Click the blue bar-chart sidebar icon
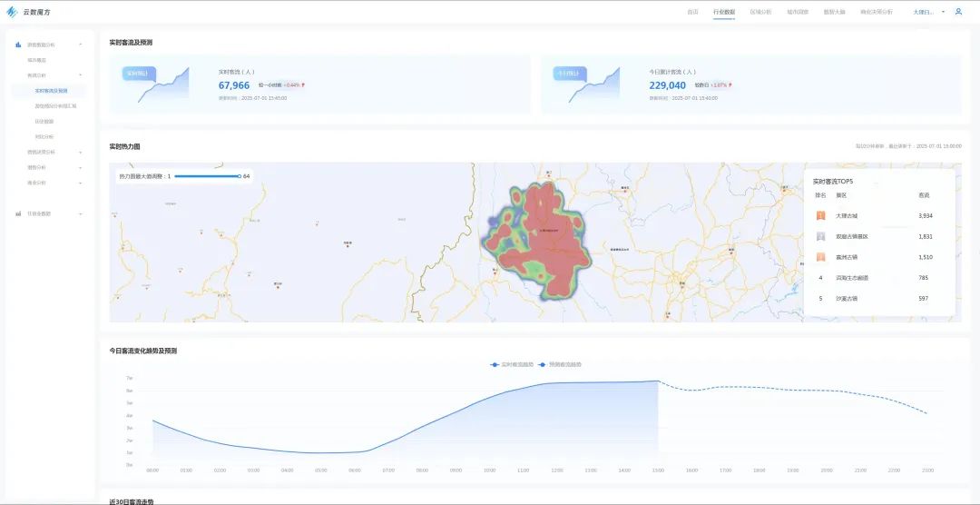The width and height of the screenshot is (980, 505). click(19, 45)
